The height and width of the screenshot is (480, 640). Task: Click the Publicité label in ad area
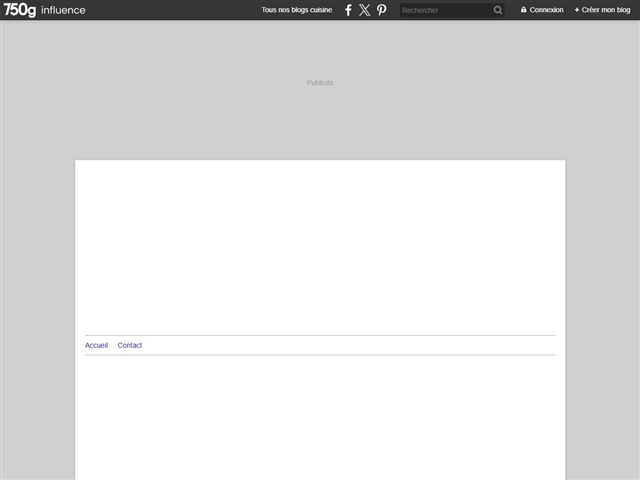320,83
